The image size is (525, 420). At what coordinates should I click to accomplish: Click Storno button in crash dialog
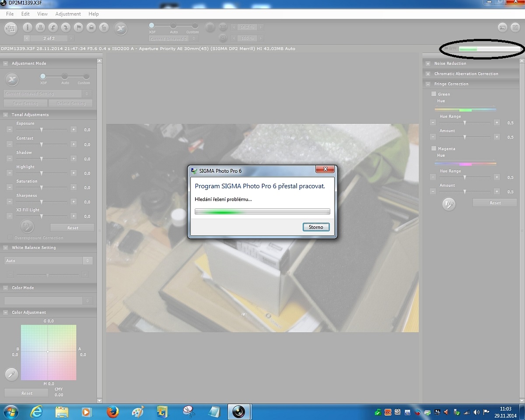pos(316,227)
